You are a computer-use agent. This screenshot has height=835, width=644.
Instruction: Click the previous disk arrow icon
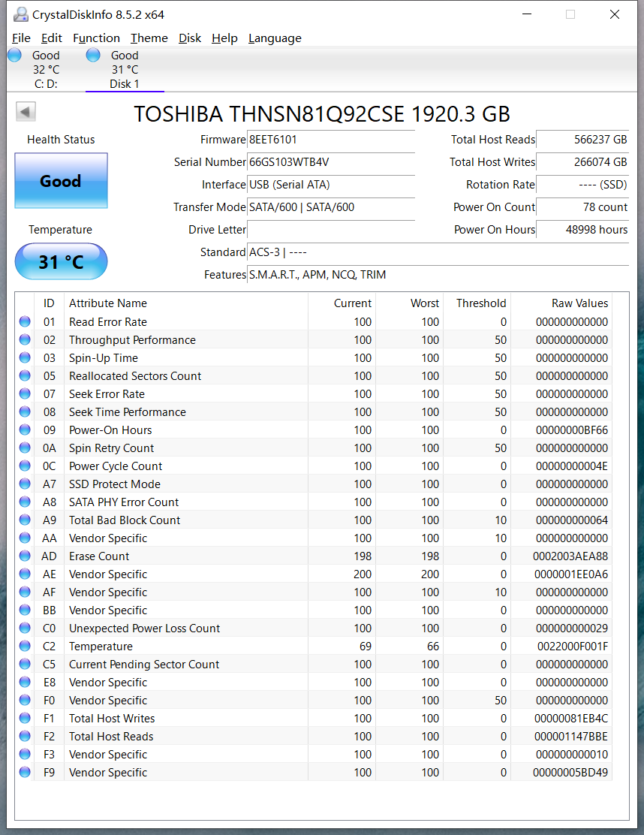coord(26,112)
